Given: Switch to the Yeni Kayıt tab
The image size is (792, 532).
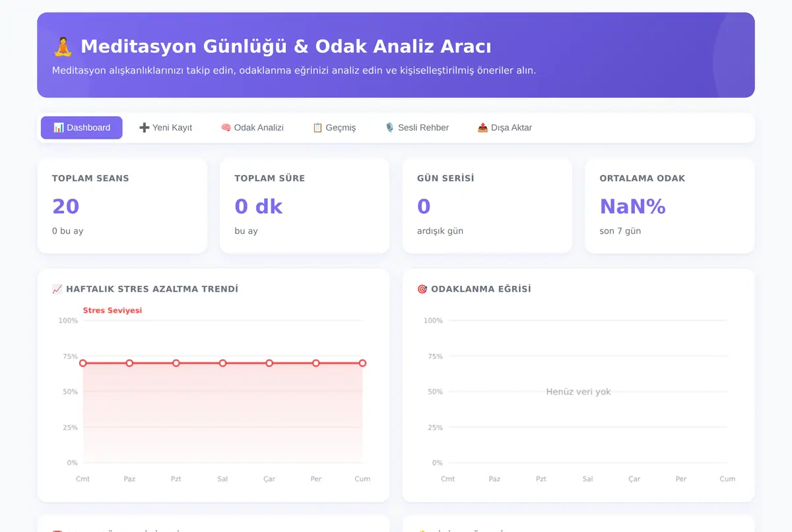Looking at the screenshot, I should (166, 127).
